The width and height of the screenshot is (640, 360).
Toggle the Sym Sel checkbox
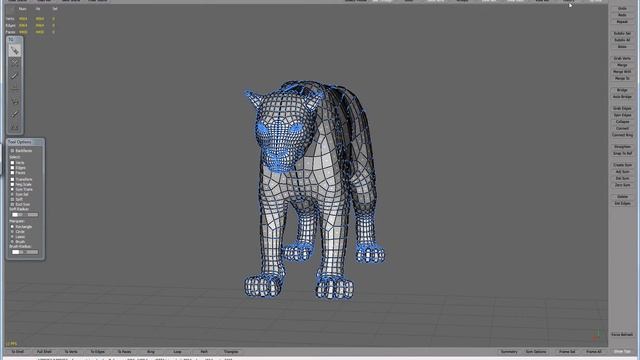coord(12,194)
